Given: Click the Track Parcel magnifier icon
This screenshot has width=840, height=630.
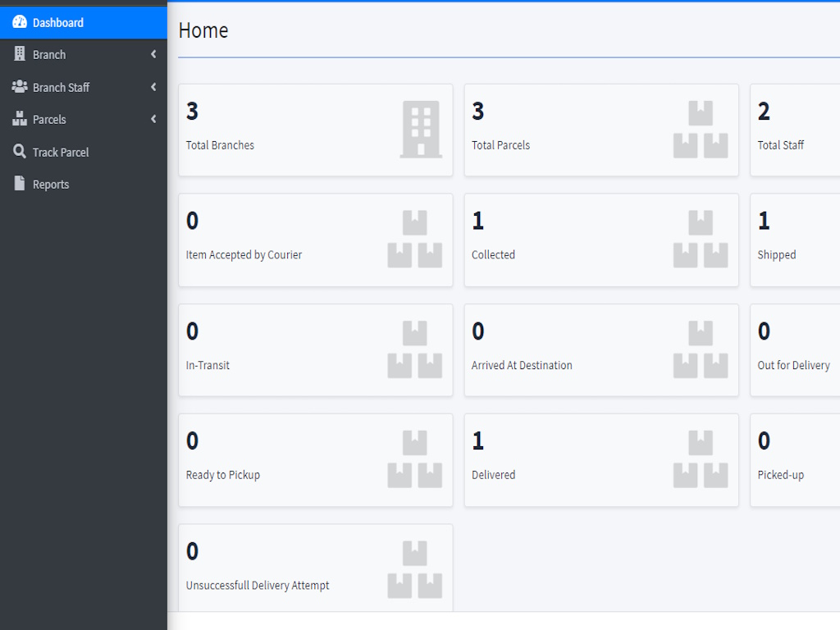Looking at the screenshot, I should pos(20,152).
